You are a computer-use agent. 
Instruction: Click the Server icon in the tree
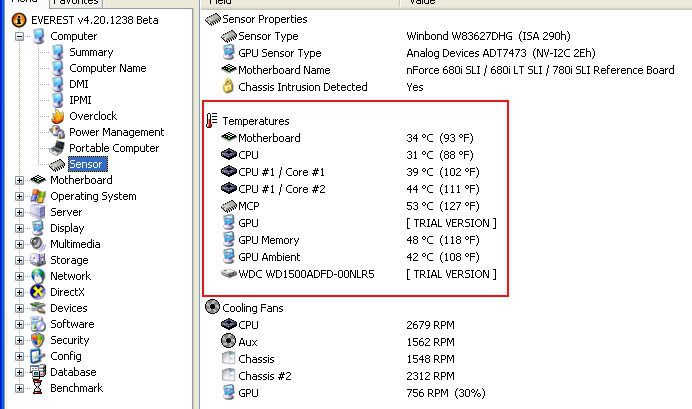click(38, 212)
